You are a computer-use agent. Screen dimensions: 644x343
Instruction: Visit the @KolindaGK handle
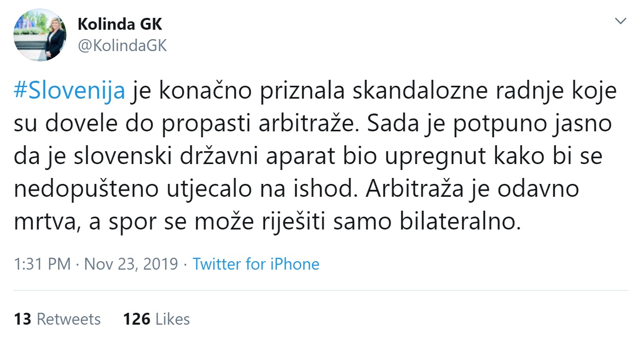[121, 46]
